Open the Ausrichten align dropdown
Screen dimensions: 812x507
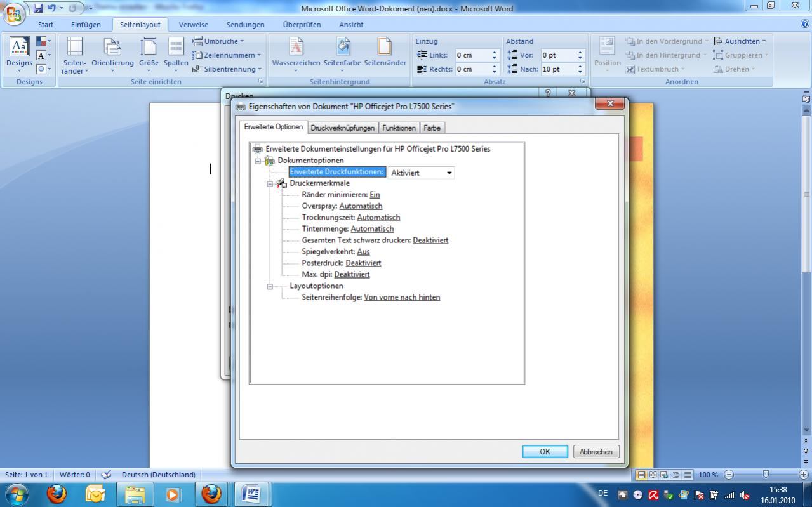pos(740,41)
